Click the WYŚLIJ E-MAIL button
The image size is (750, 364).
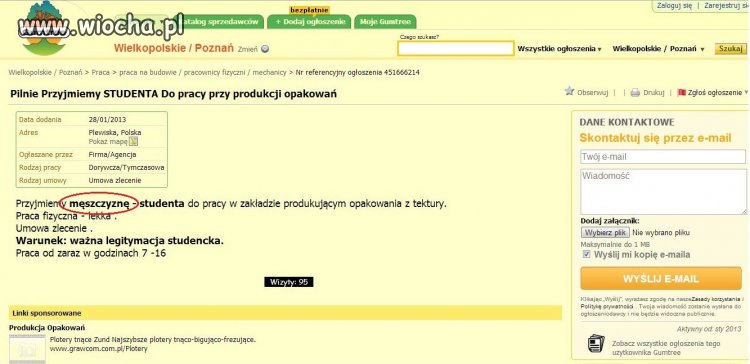661,279
